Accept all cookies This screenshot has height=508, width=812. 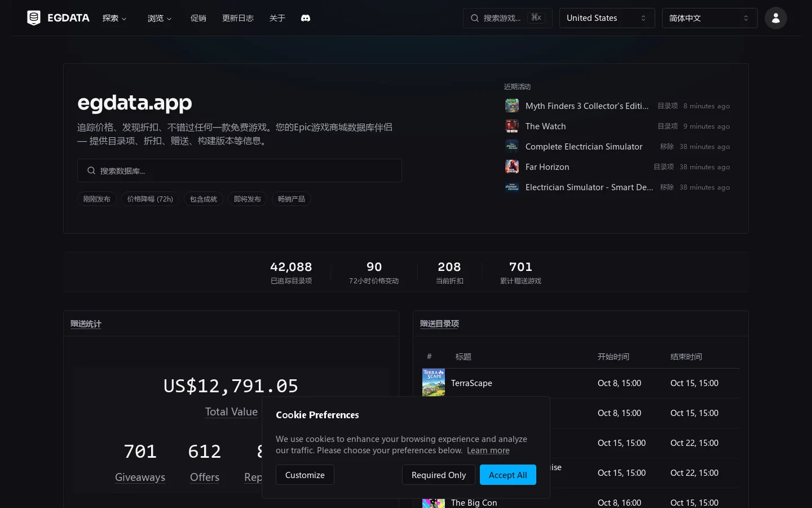click(508, 475)
